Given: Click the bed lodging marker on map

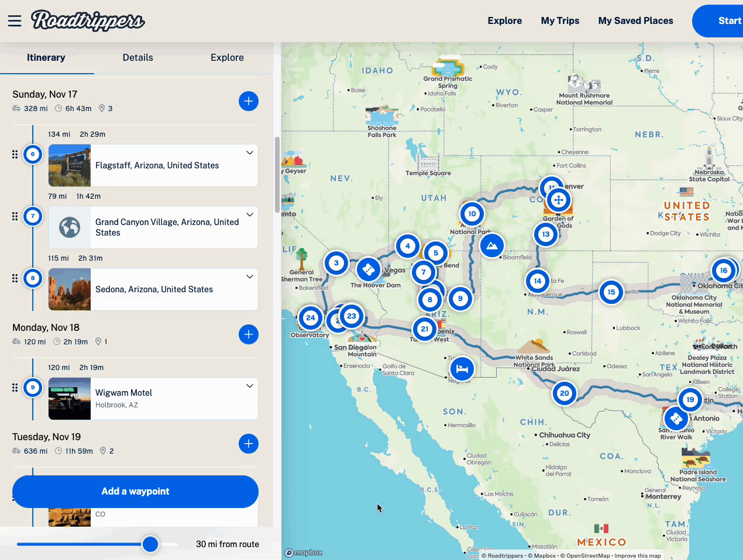Looking at the screenshot, I should [x=462, y=369].
